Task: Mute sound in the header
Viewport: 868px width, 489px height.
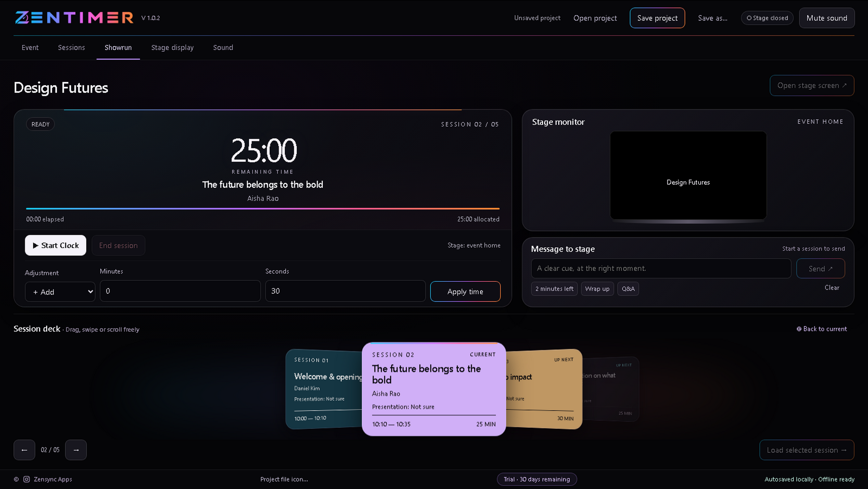Action: point(827,18)
